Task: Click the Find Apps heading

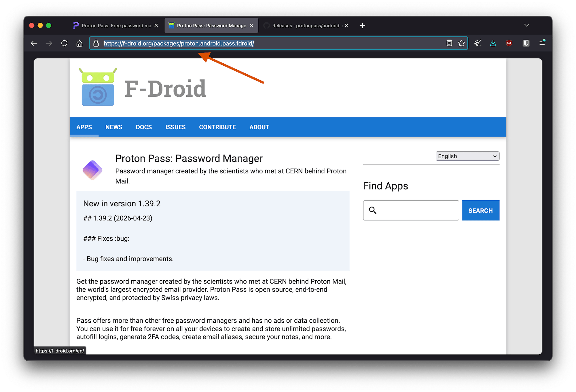Action: click(x=385, y=186)
